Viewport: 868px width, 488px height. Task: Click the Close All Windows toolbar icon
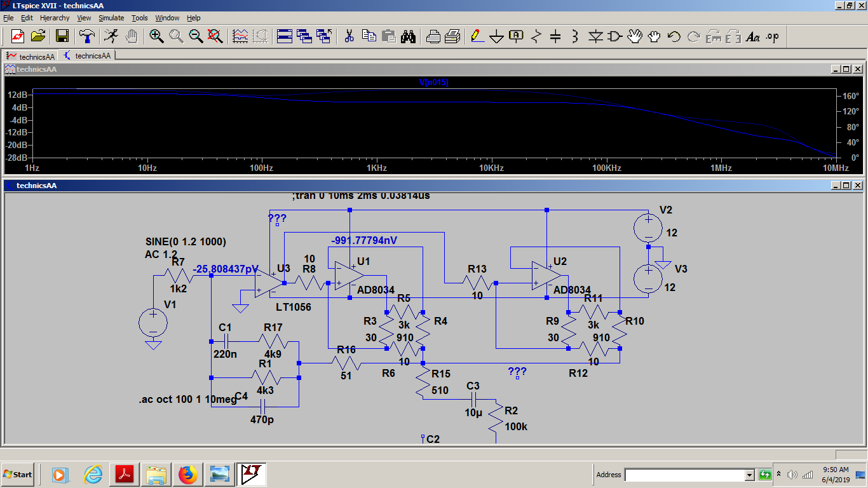click(x=324, y=36)
